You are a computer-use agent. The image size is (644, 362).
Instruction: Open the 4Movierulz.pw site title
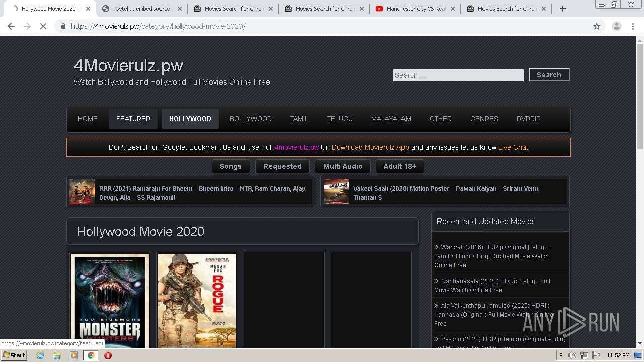point(128,65)
